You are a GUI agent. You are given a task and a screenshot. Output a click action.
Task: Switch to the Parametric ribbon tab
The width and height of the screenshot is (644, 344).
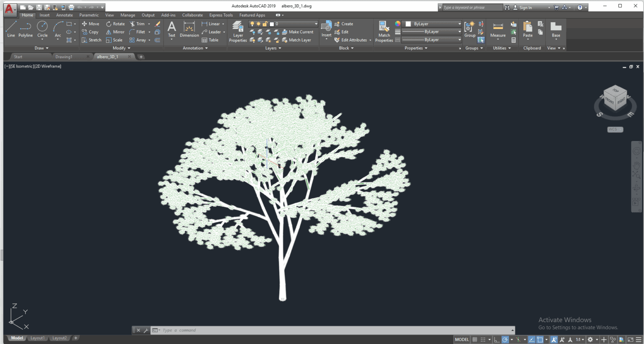88,15
